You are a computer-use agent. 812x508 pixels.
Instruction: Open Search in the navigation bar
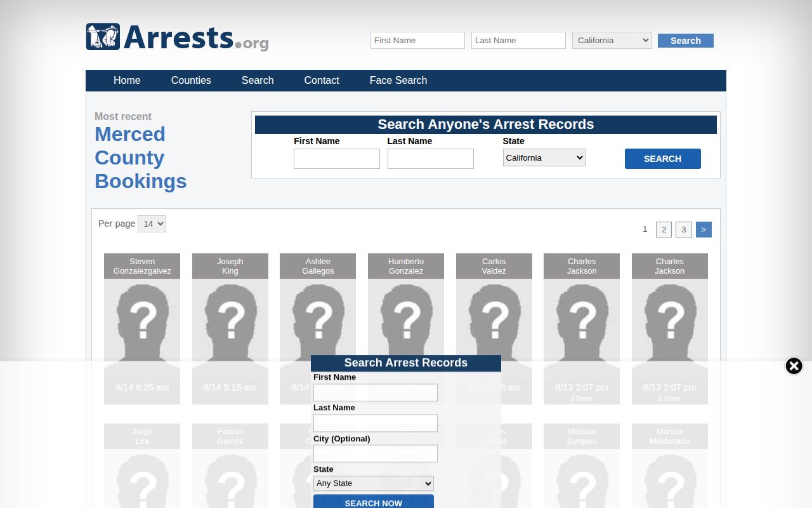click(258, 81)
